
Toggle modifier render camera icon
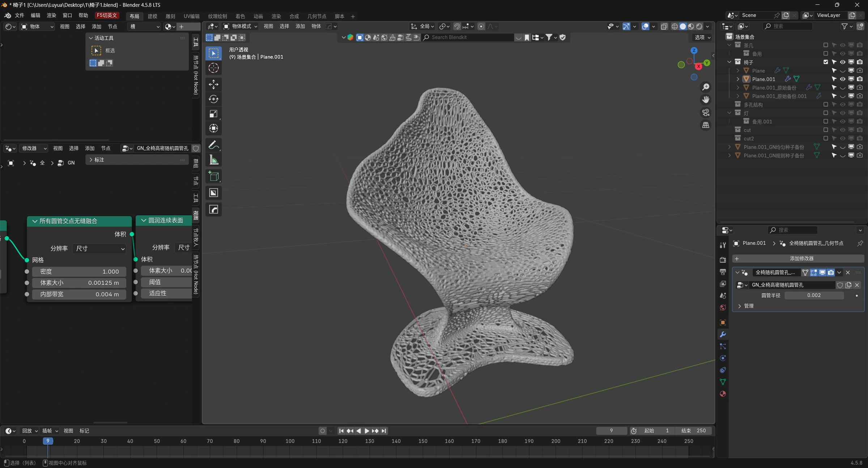point(831,272)
